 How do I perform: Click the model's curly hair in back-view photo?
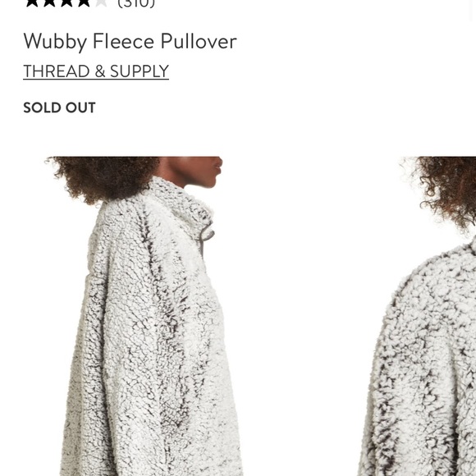point(445,188)
